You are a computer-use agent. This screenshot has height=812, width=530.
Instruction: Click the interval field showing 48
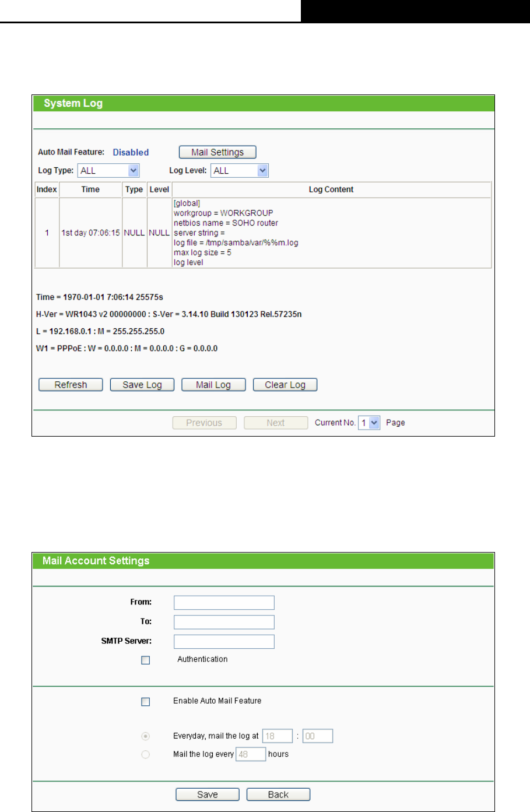(x=251, y=754)
